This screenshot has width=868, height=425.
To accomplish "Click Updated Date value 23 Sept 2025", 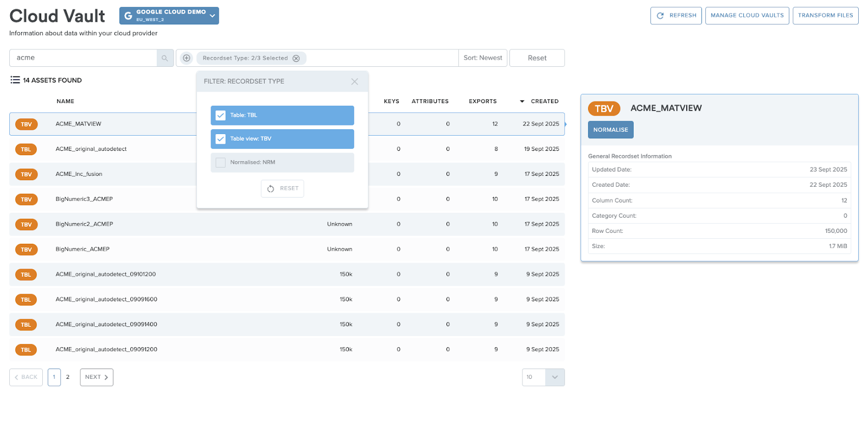I will (828, 170).
